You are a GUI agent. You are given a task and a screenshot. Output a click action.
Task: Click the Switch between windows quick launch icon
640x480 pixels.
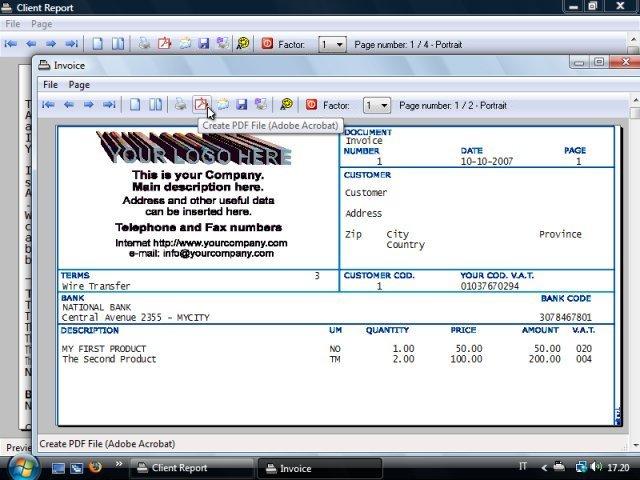coord(77,468)
